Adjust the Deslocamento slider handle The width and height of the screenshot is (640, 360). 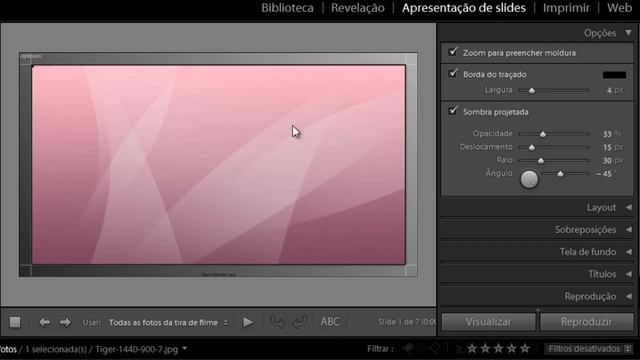(x=532, y=147)
